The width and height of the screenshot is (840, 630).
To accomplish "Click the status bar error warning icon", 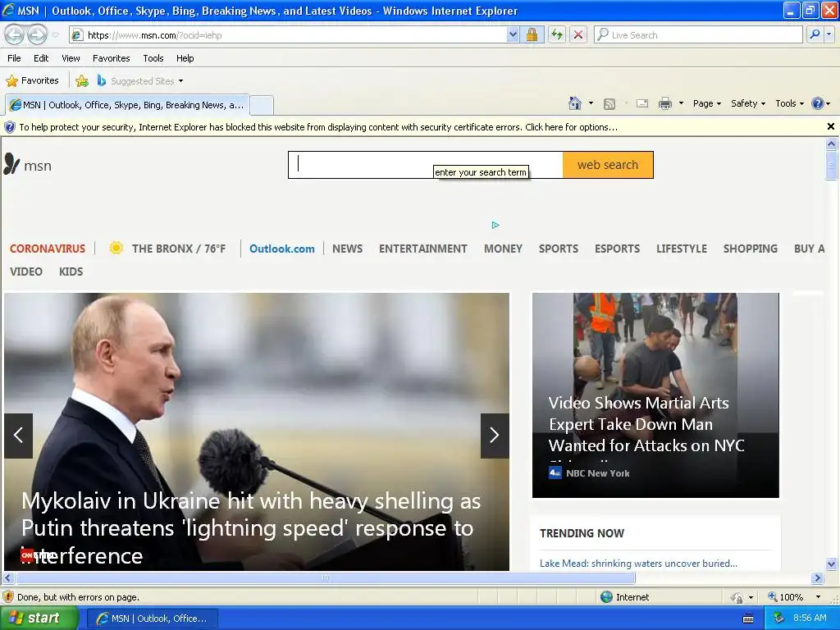I will pyautogui.click(x=8, y=597).
